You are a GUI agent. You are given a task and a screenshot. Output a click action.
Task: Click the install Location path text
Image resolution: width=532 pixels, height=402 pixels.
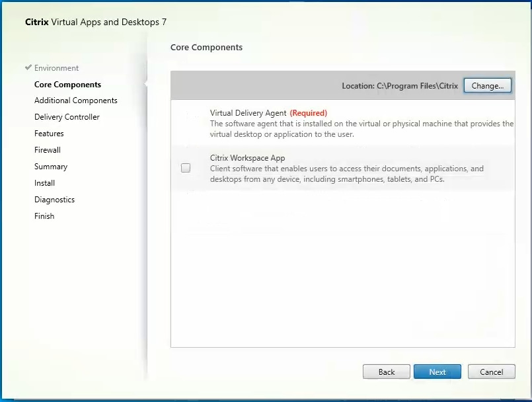[x=400, y=86]
